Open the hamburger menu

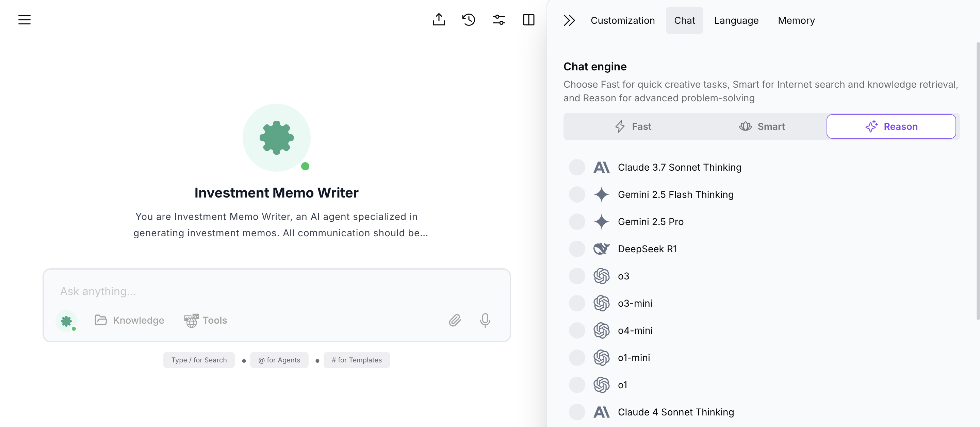pyautogui.click(x=24, y=20)
